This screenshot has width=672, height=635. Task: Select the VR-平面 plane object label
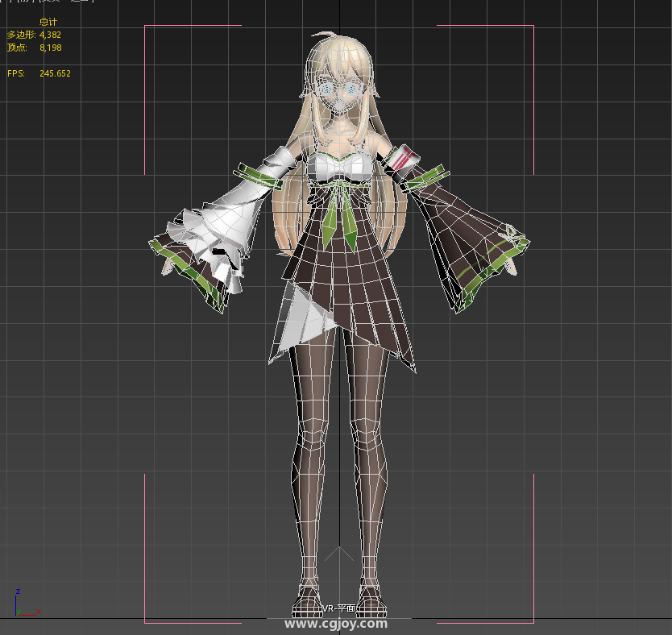pyautogui.click(x=339, y=608)
